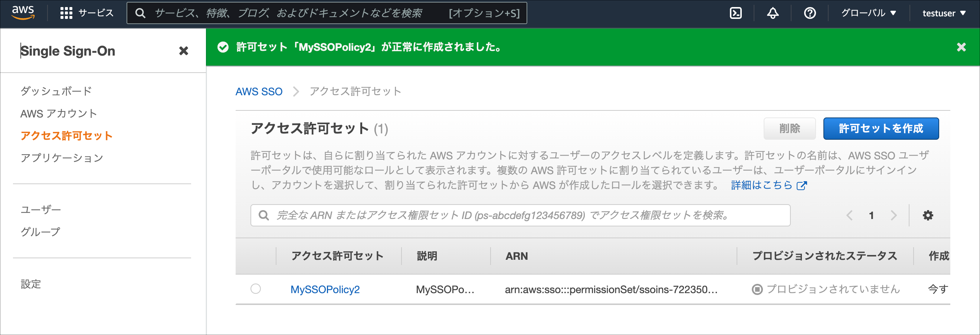Click the AWS logo home icon

click(23, 13)
